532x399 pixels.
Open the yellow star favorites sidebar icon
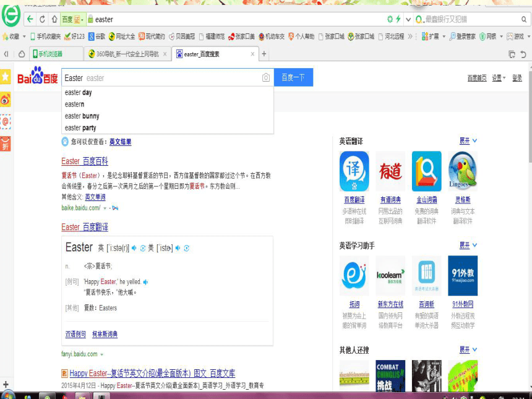pyautogui.click(x=6, y=77)
